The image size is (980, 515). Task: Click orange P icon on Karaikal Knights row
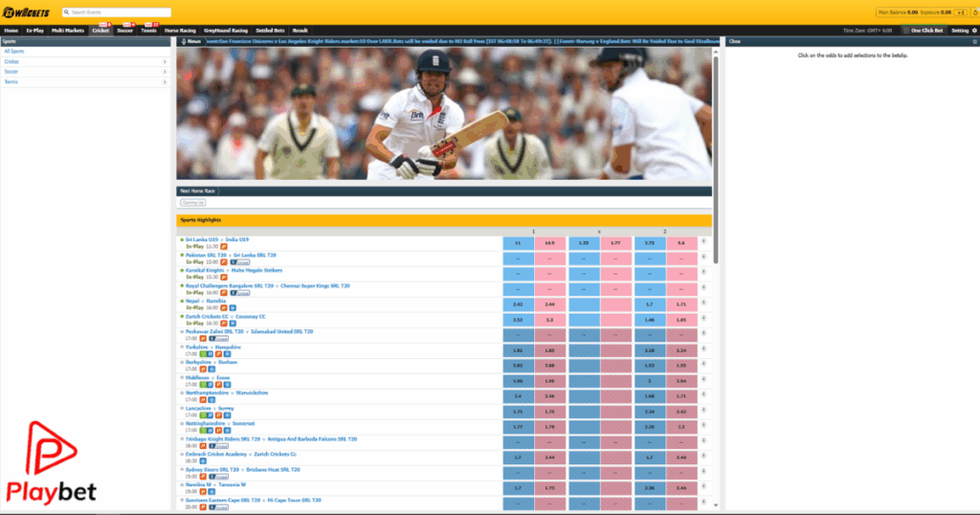coord(224,278)
